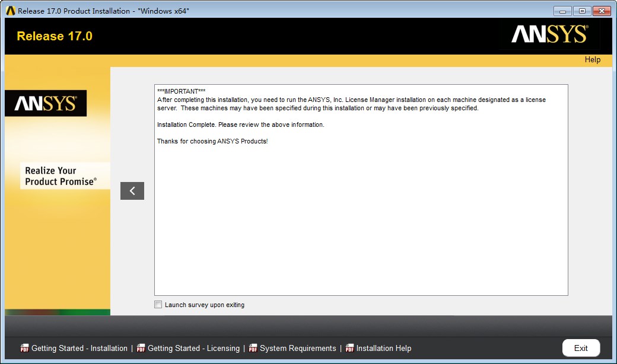Minimize the installer window
Image resolution: width=617 pixels, height=364 pixels.
point(563,11)
